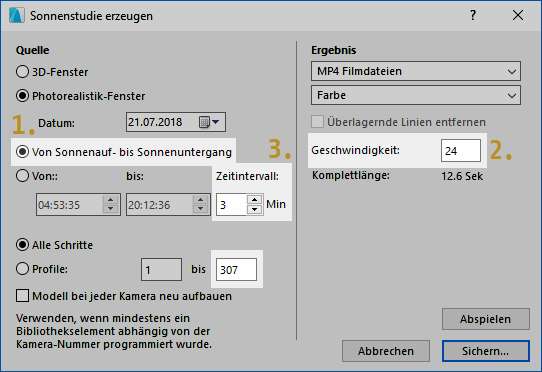Click the Geschwindigkeit field with 24
The height and width of the screenshot is (372, 542).
(461, 151)
